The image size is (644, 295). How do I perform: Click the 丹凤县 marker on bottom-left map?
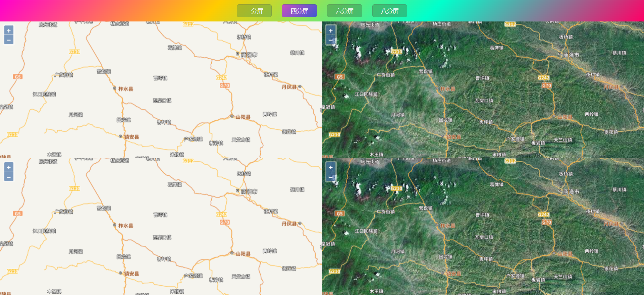tap(300, 223)
